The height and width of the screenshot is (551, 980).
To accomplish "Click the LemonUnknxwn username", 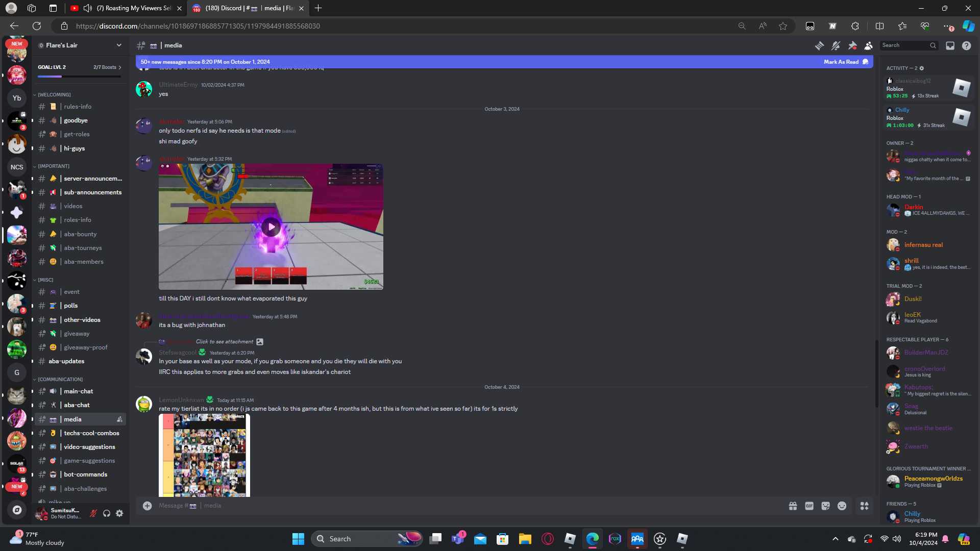I will point(181,400).
